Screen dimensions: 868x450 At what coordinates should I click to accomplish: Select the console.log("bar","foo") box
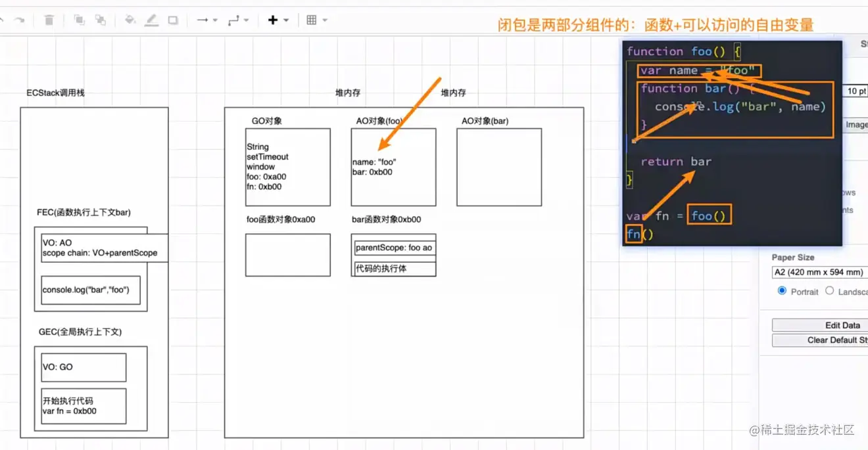[91, 290]
